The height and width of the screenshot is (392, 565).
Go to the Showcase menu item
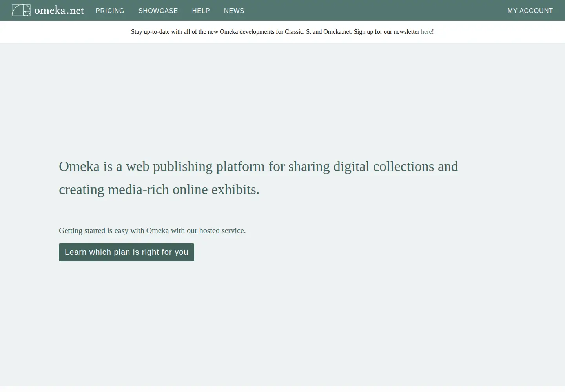[x=158, y=11]
